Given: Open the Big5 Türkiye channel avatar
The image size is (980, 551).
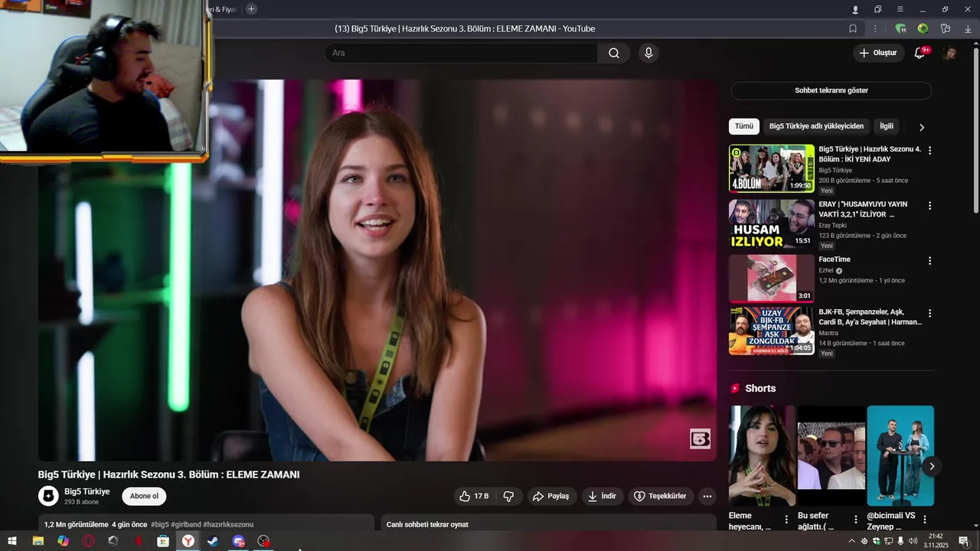Looking at the screenshot, I should 48,496.
